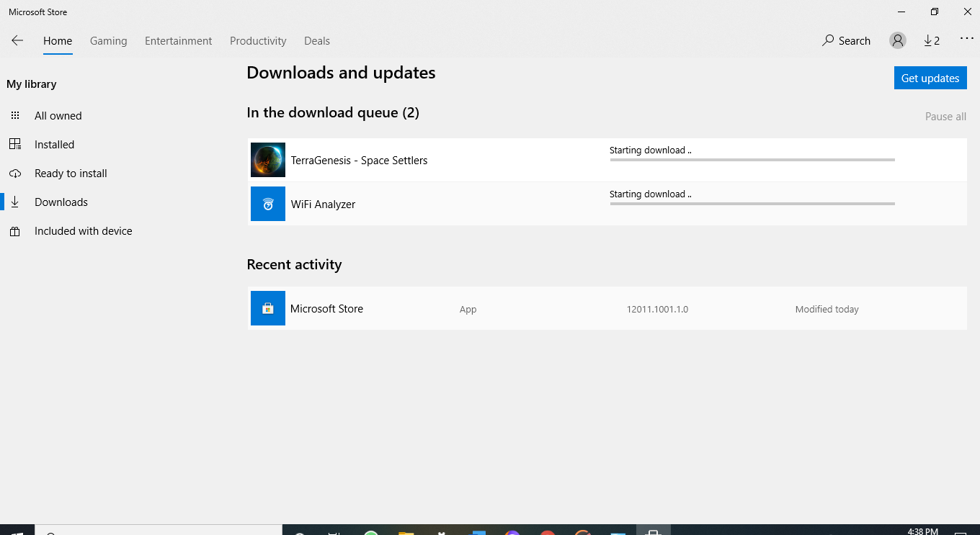Open Included with device section
The width and height of the screenshot is (980, 535).
[x=83, y=231]
